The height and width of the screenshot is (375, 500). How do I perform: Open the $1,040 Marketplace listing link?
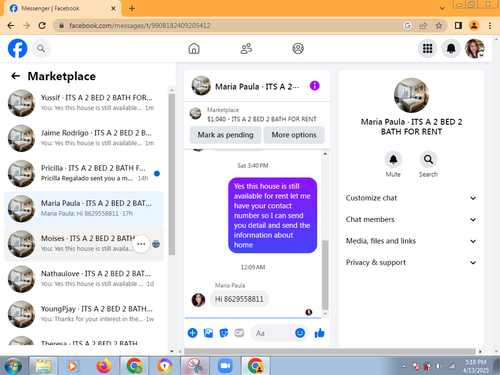coord(262,119)
